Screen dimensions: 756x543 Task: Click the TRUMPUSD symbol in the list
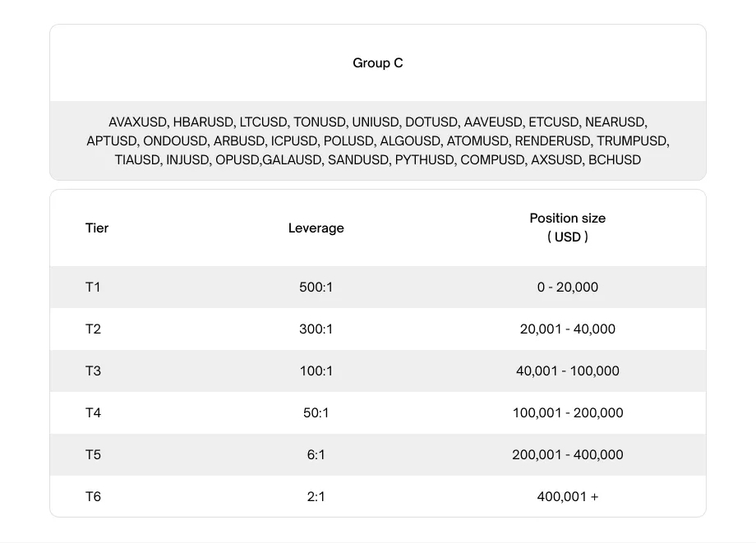click(x=632, y=141)
